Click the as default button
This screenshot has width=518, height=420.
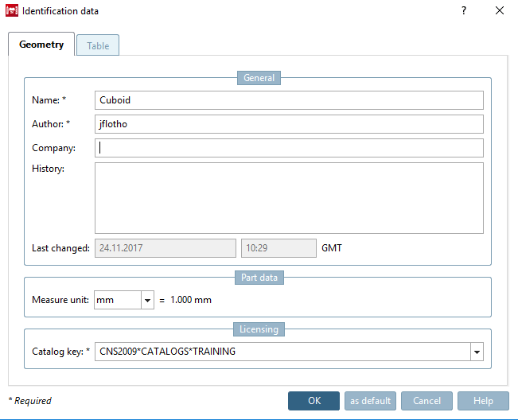370,401
